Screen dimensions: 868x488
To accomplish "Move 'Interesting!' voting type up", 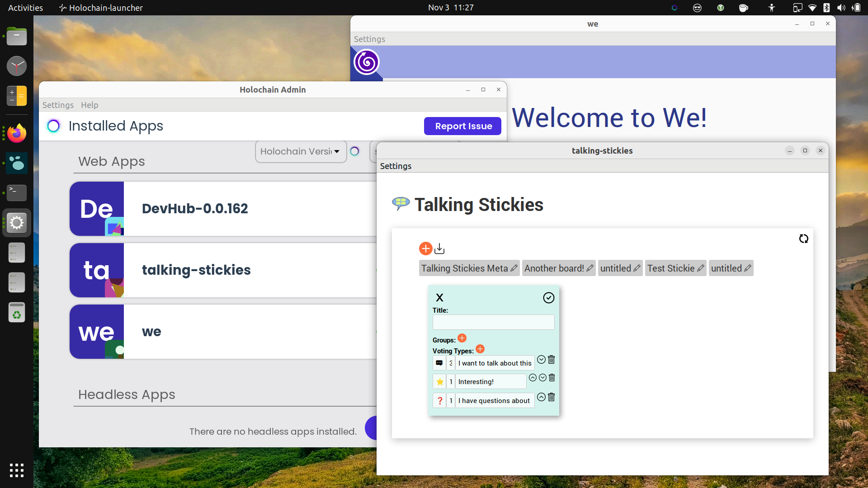I will point(533,378).
